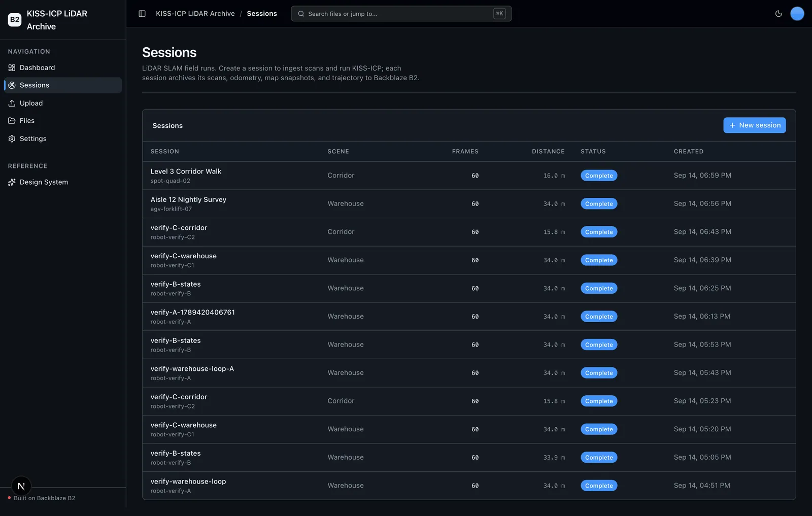The image size is (812, 516).
Task: Click the Sep 14, 05:43 PM timestamp
Action: [702, 373]
